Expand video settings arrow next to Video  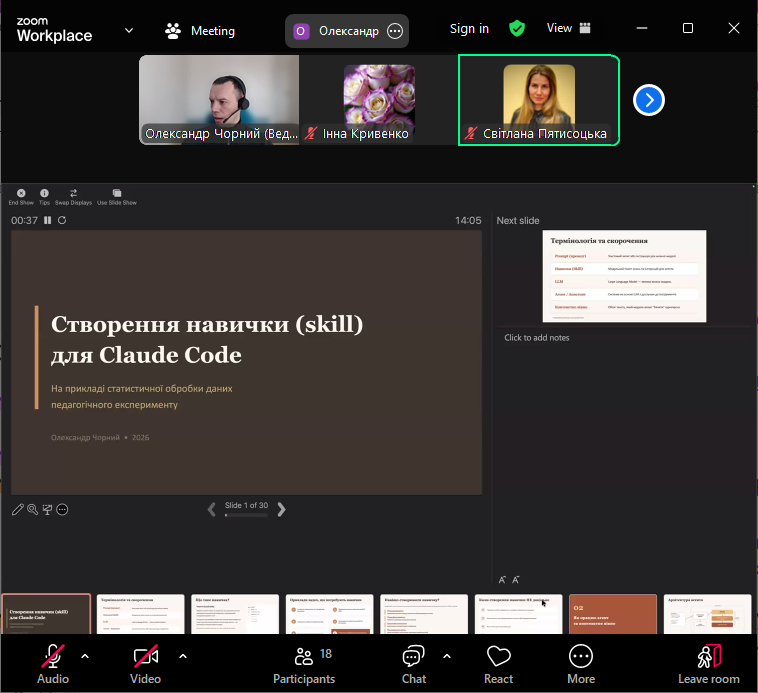[x=182, y=656]
